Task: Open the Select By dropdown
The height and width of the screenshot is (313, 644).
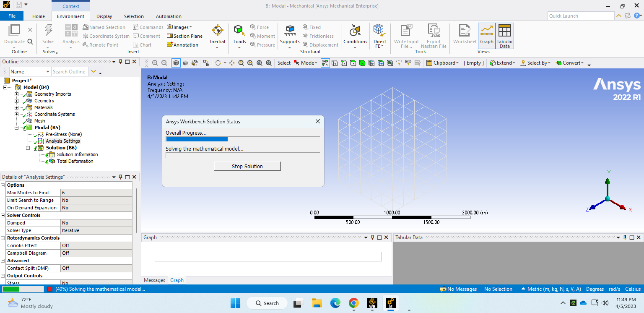Action: [536, 63]
